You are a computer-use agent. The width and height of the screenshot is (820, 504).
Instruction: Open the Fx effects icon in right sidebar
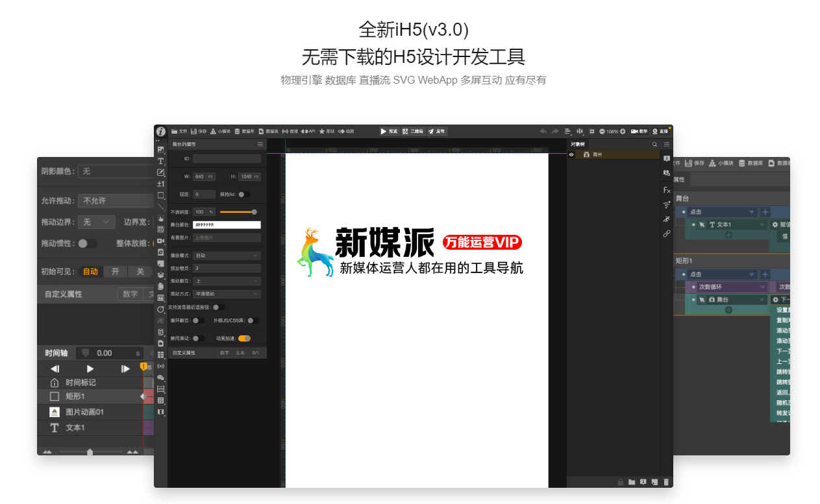(x=666, y=190)
